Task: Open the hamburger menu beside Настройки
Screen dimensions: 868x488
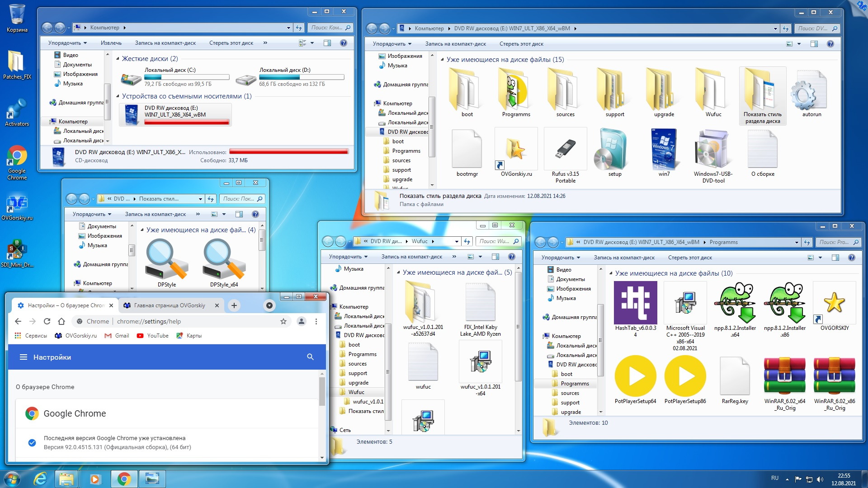Action: click(x=24, y=357)
